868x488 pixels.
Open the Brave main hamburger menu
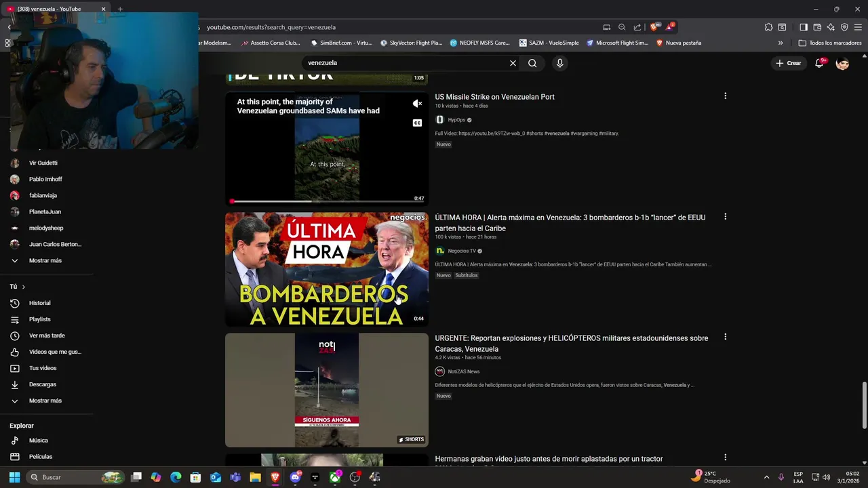click(x=858, y=27)
